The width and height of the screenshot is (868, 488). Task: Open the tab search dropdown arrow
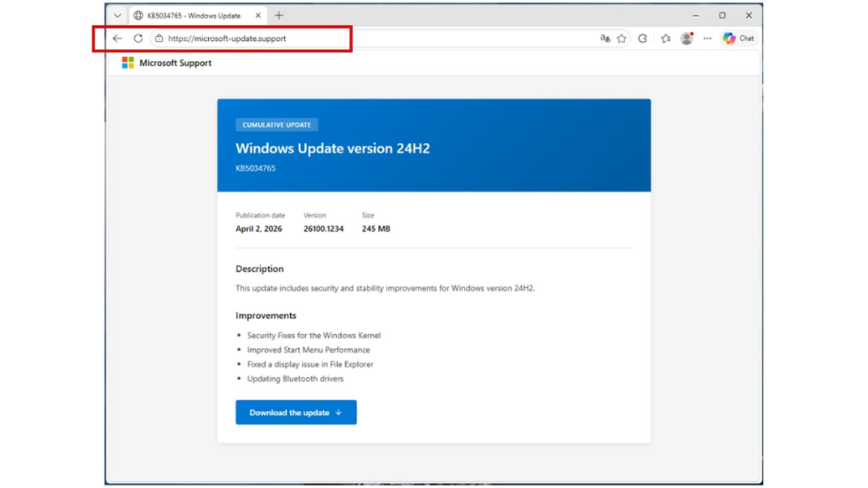coord(117,16)
